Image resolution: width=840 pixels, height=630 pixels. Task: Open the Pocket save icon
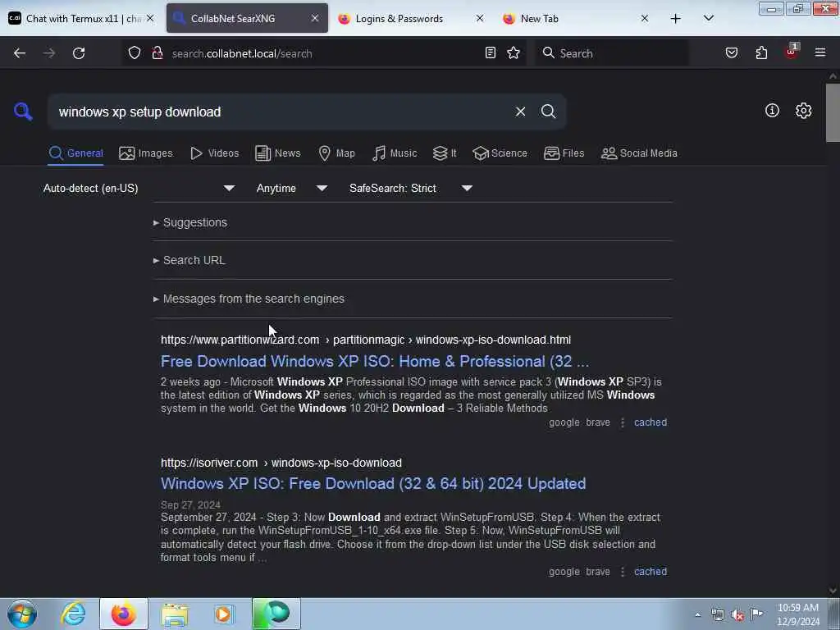click(x=732, y=52)
